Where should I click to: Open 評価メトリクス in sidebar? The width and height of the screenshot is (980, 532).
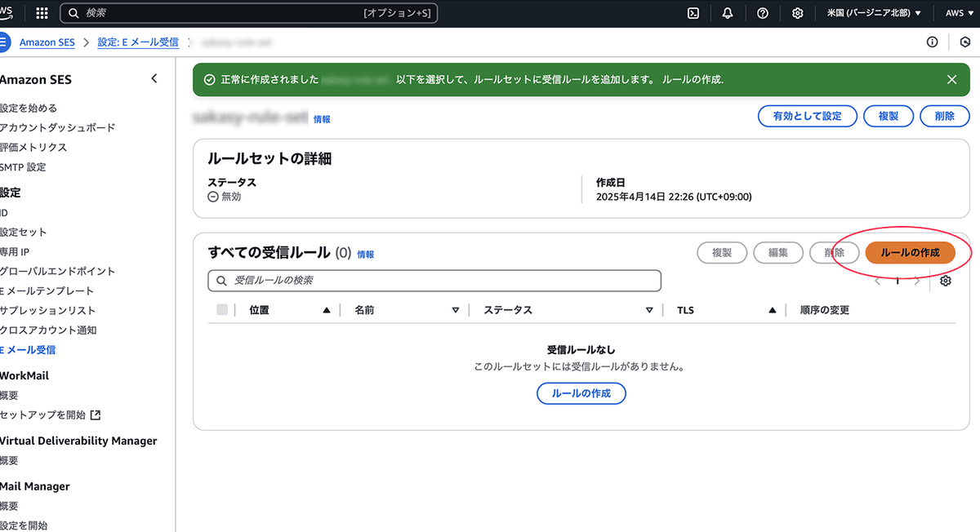pyautogui.click(x=33, y=147)
